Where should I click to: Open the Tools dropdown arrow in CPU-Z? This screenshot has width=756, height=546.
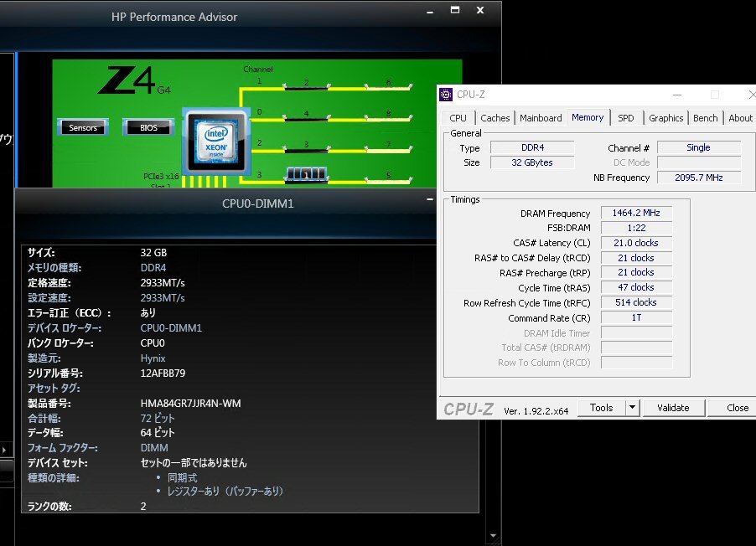pyautogui.click(x=632, y=408)
